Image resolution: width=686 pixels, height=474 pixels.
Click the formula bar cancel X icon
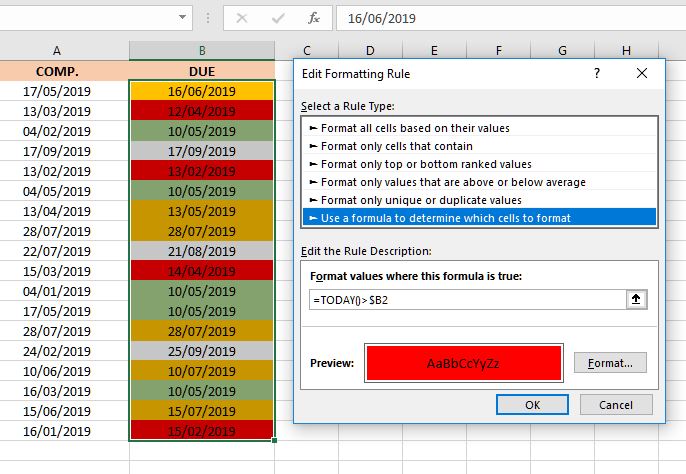point(242,18)
